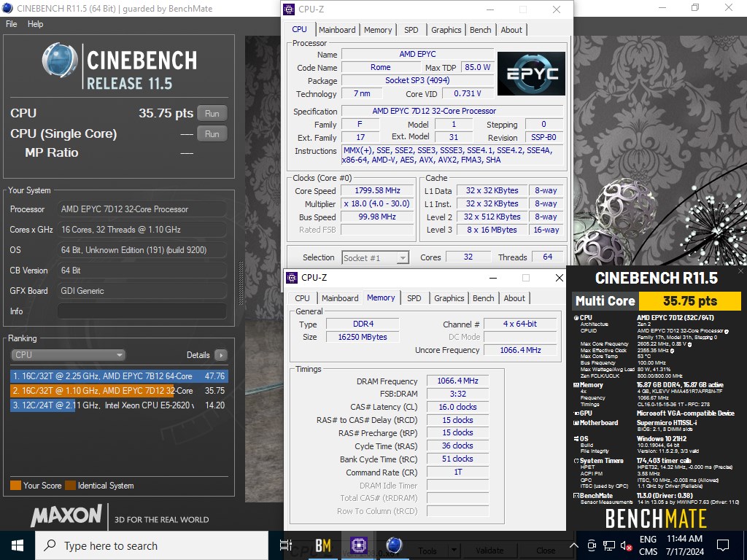Close the BenchMate overlay panel
The width and height of the screenshot is (747, 560).
pyautogui.click(x=741, y=271)
